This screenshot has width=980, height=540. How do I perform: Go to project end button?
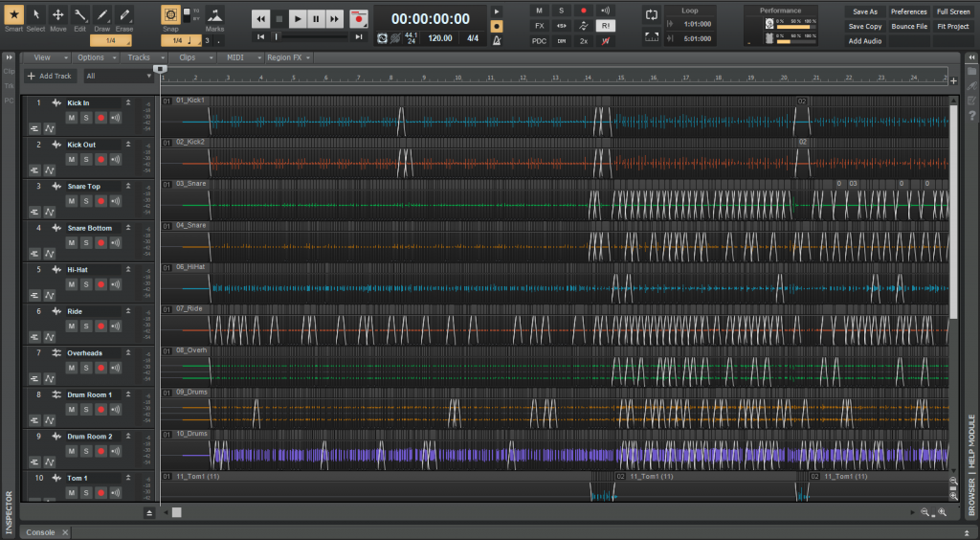tap(359, 37)
